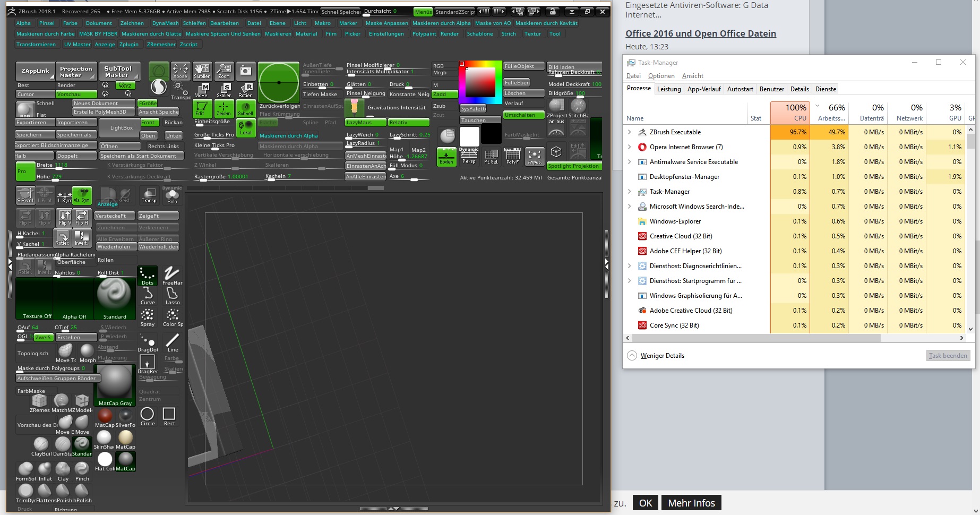
Task: Select the Inflat brush
Action: coord(45,471)
